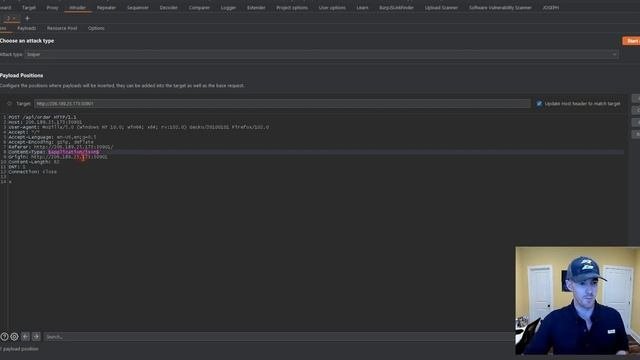Click the Target URL input field
Screen dimensions: 640x360
click(x=282, y=104)
